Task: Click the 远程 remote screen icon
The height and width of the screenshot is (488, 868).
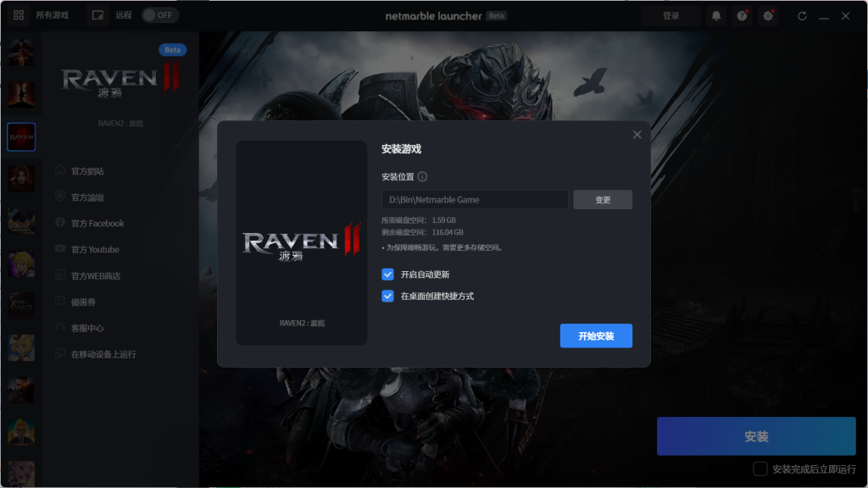Action: point(98,15)
